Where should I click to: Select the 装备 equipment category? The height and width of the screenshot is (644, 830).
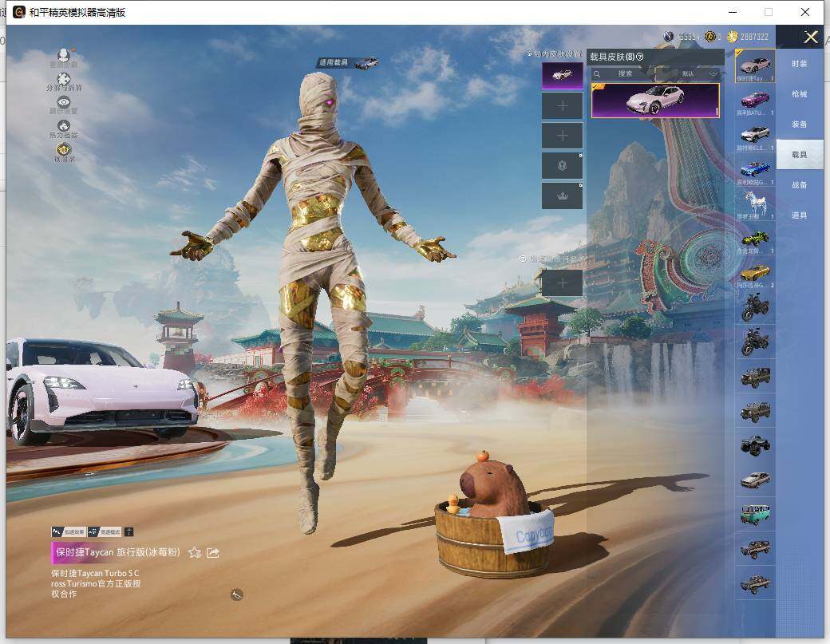pyautogui.click(x=799, y=124)
